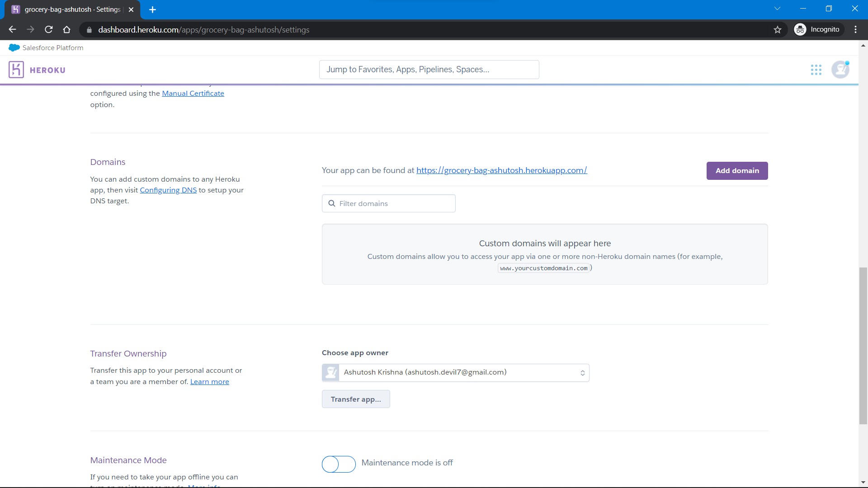
Task: Click the Incognito profile indicator
Action: [819, 30]
